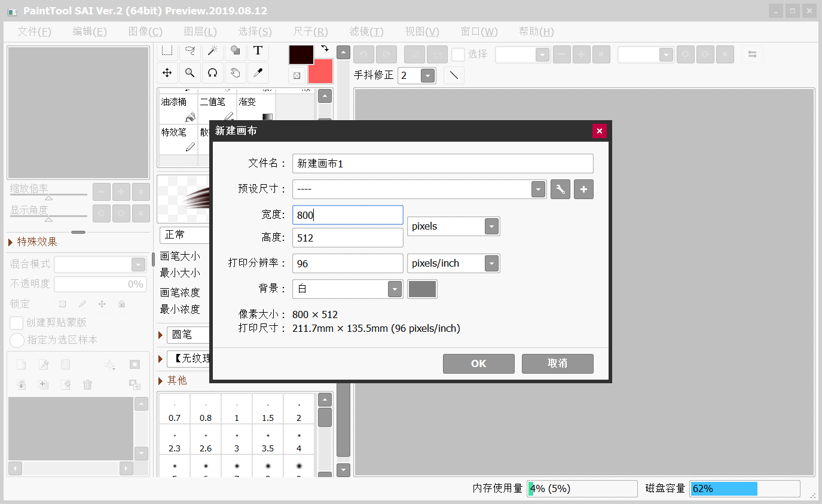Open the 视图(V) menu
Image resolution: width=822 pixels, height=504 pixels.
pyautogui.click(x=422, y=32)
